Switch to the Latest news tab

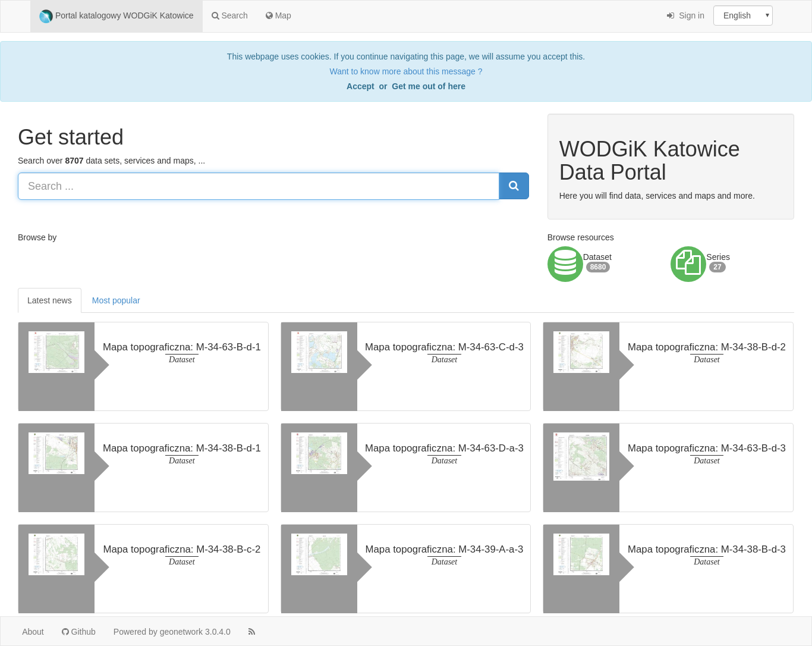tap(49, 300)
